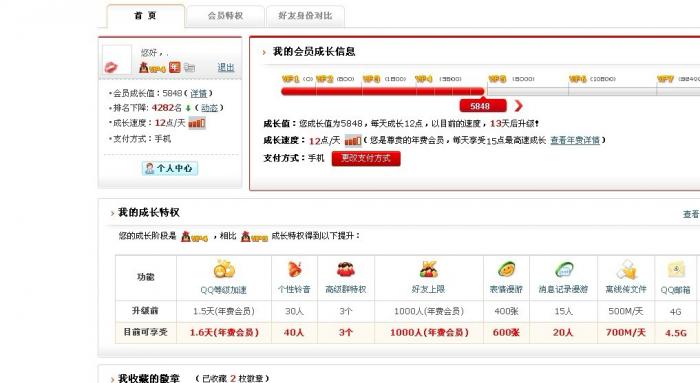Viewport: 700px width, 383px height.
Task: Click the 离线传文件 file icon
Action: (626, 269)
